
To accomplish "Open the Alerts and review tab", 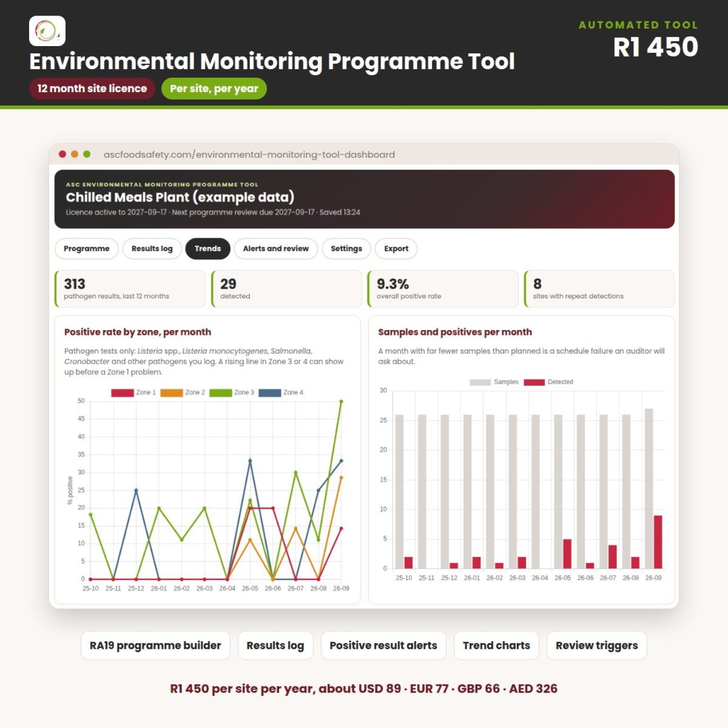I will (276, 248).
